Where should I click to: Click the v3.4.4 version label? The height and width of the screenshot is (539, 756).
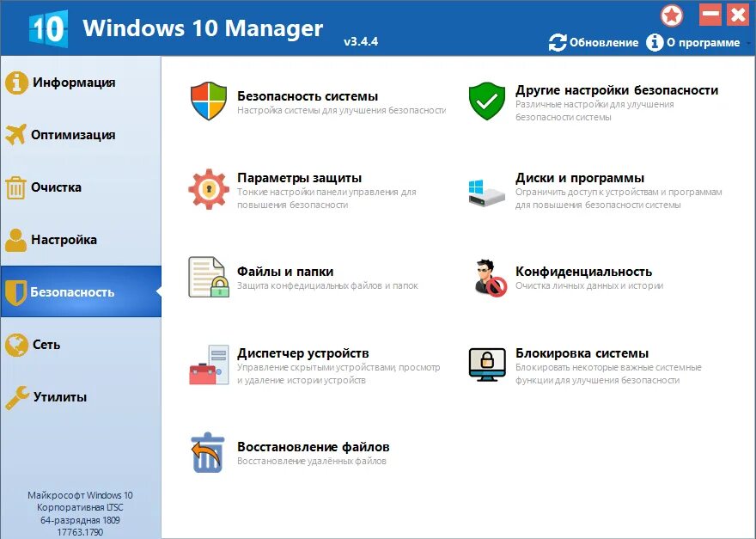point(361,41)
